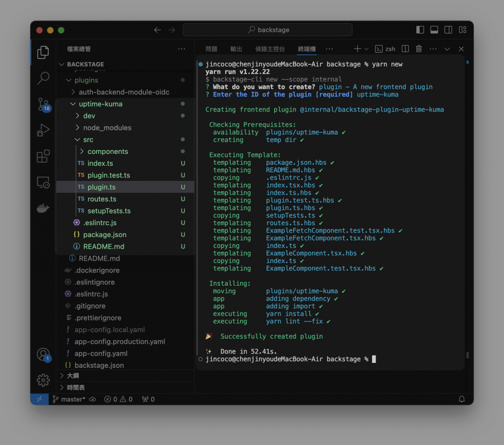Create a new terminal with plus icon
The height and width of the screenshot is (445, 504).
[x=357, y=49]
